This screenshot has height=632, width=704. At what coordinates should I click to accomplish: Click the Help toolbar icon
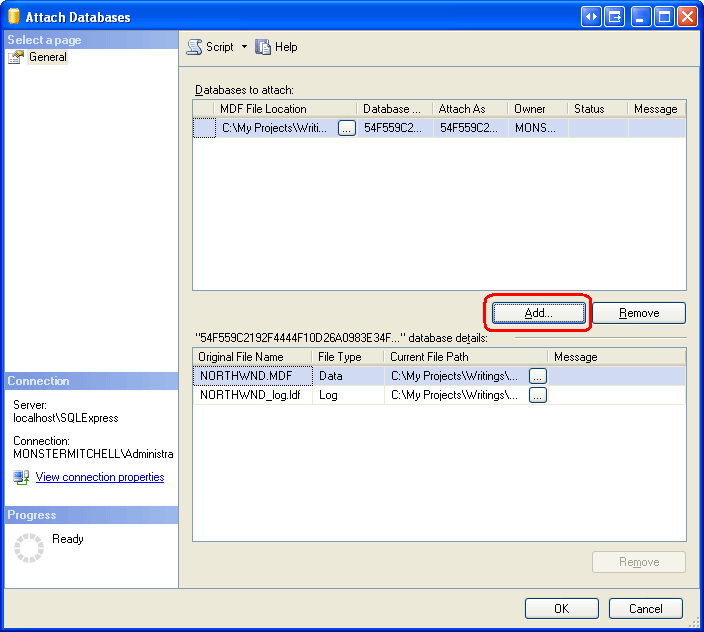coord(264,47)
